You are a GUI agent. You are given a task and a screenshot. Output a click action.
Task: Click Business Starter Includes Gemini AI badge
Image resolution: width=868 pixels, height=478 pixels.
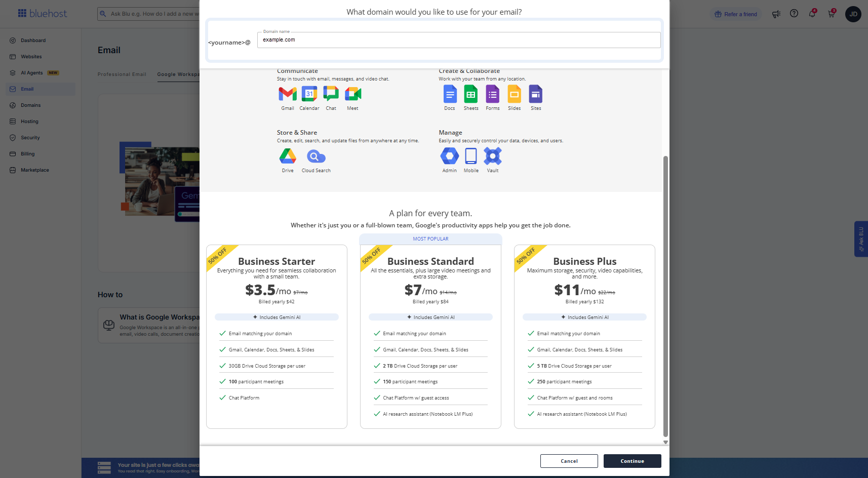(x=277, y=317)
